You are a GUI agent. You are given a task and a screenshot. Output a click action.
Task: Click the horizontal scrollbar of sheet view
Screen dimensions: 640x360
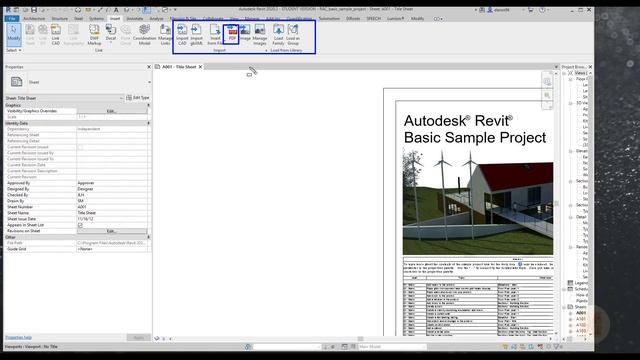(x=360, y=339)
